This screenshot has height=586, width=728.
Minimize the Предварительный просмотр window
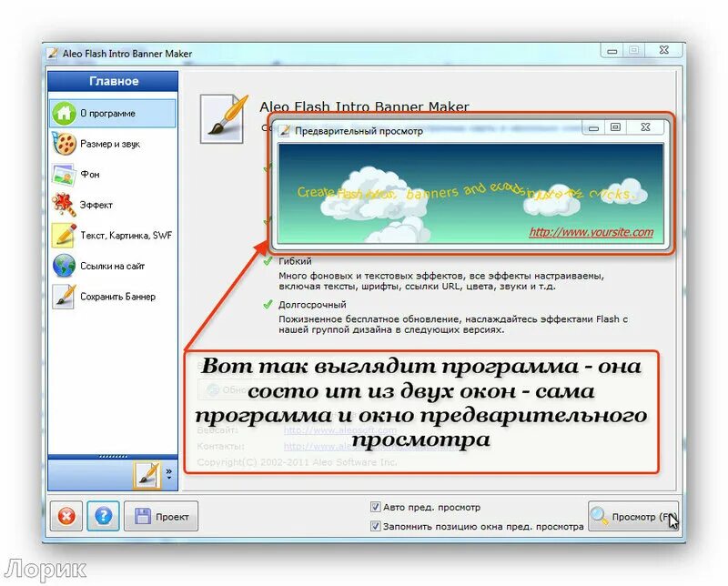[593, 127]
